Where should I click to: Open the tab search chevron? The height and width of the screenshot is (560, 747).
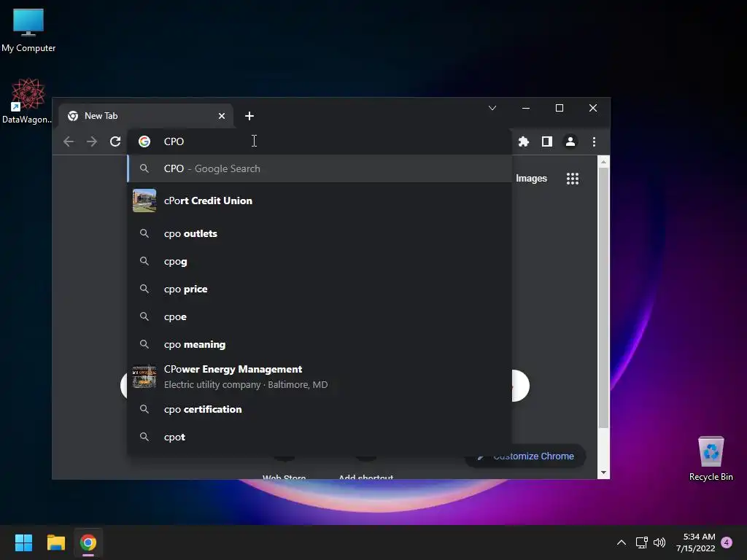[x=492, y=108]
